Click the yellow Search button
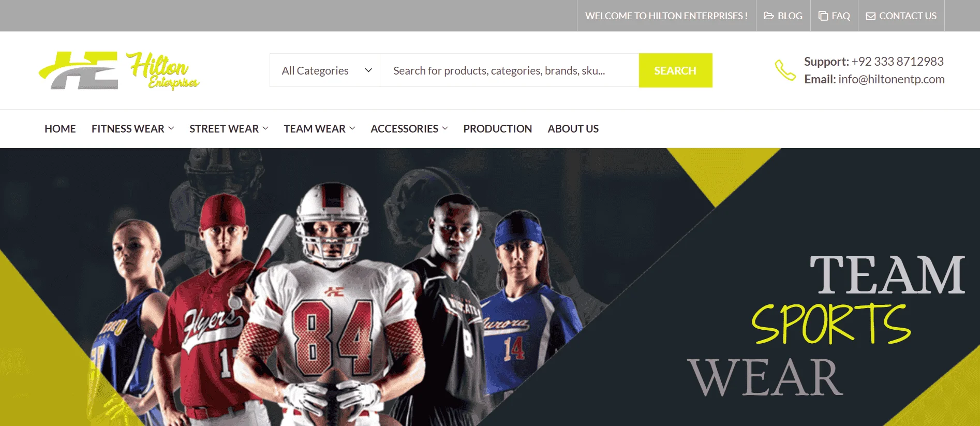980x426 pixels. [x=675, y=70]
